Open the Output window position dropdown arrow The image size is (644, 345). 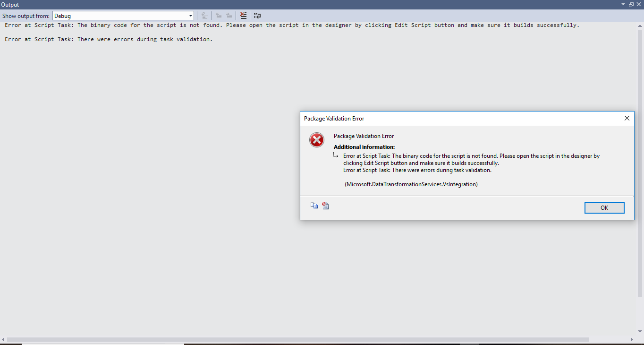click(623, 4)
